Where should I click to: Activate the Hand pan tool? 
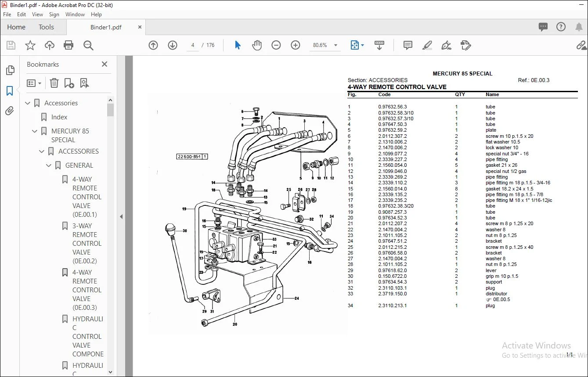(257, 45)
